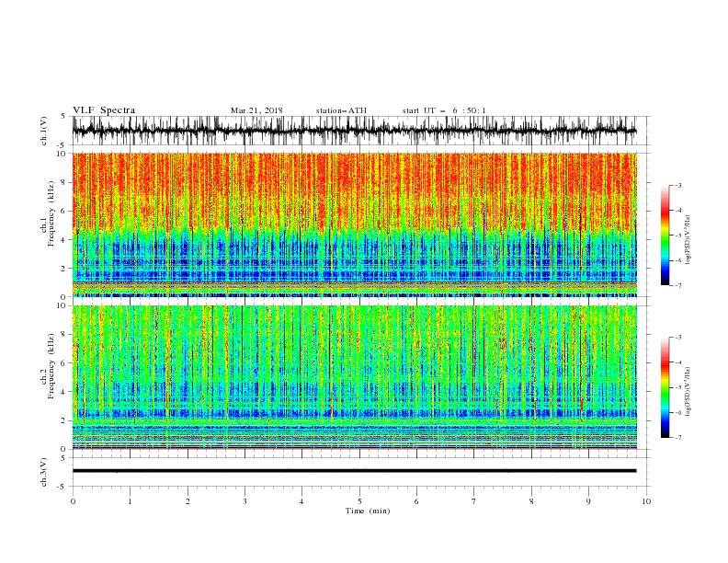Click the "-5" label on the upper color bar
This screenshot has height=563, width=728.
pyautogui.click(x=678, y=236)
